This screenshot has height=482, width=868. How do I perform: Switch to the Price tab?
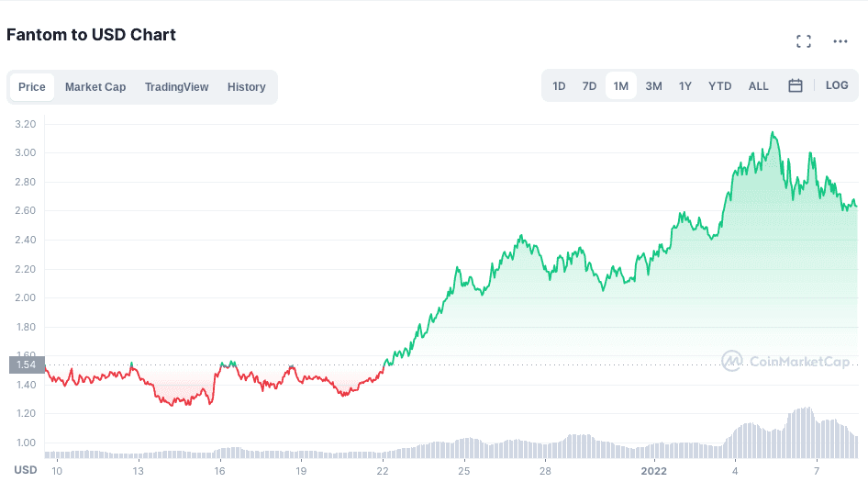pos(32,87)
